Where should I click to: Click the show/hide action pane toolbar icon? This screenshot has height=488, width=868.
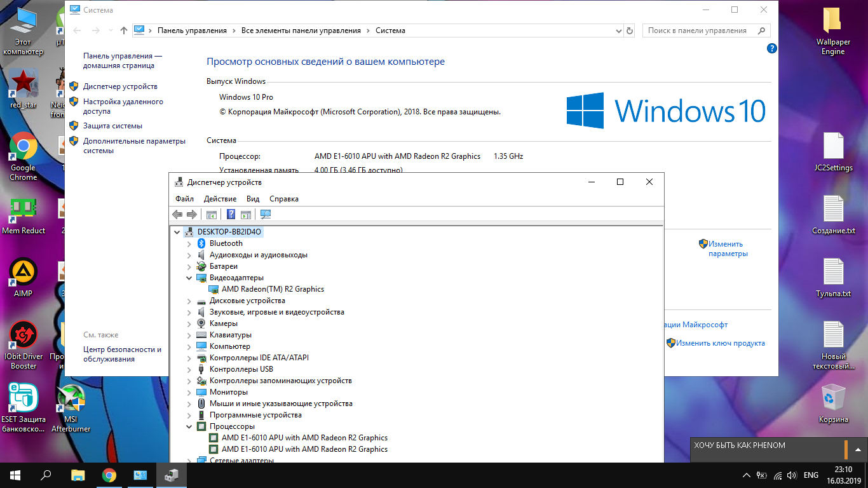click(246, 215)
